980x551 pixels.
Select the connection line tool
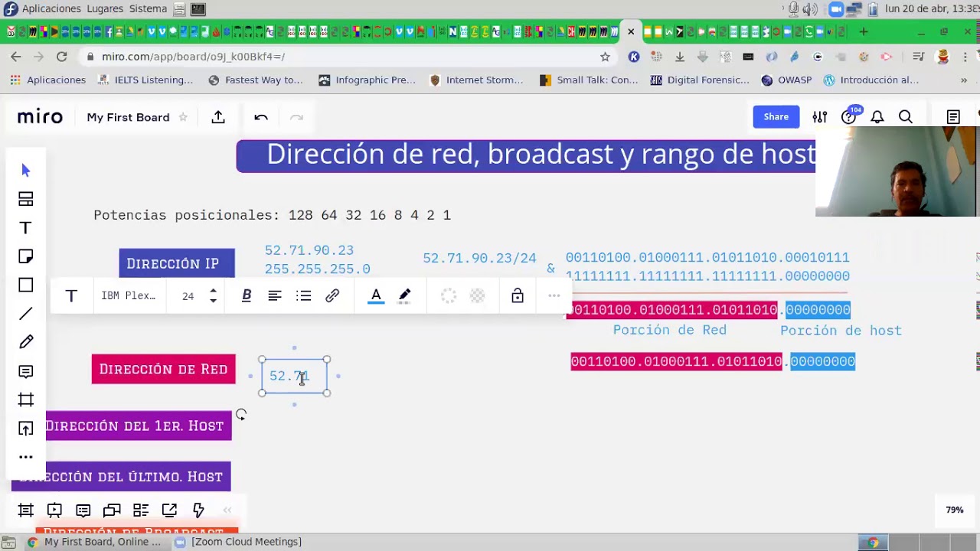26,314
